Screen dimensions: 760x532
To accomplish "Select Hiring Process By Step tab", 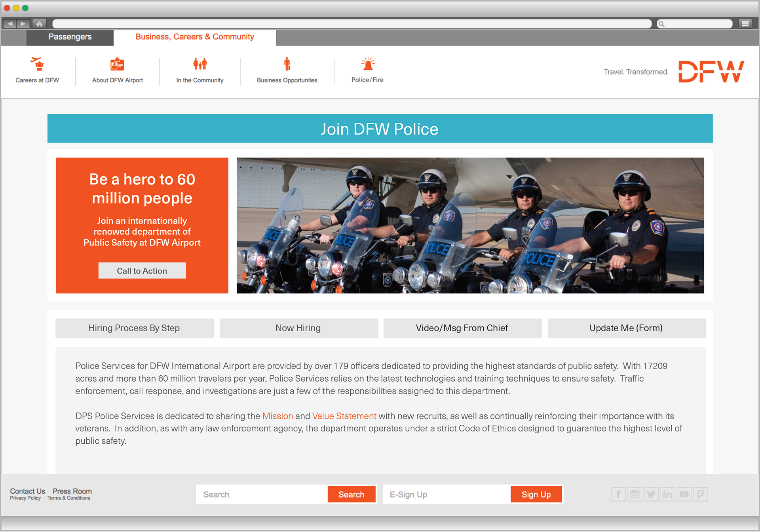I will click(134, 328).
